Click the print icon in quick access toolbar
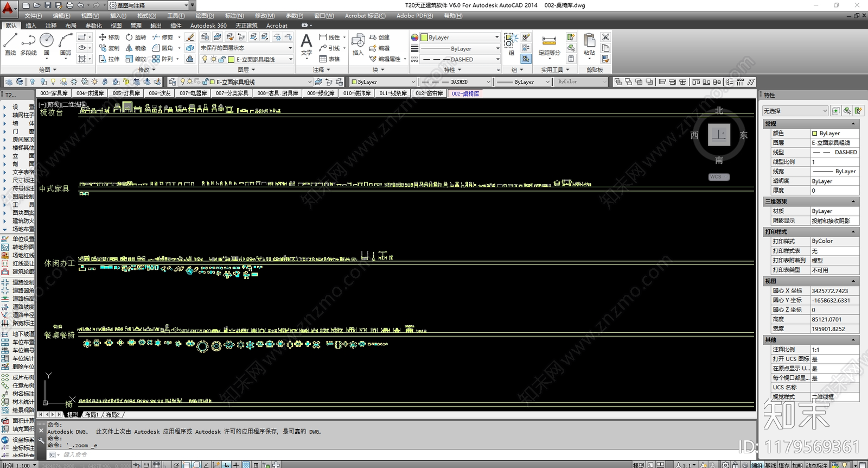The width and height of the screenshot is (868, 468). pyautogui.click(x=69, y=5)
